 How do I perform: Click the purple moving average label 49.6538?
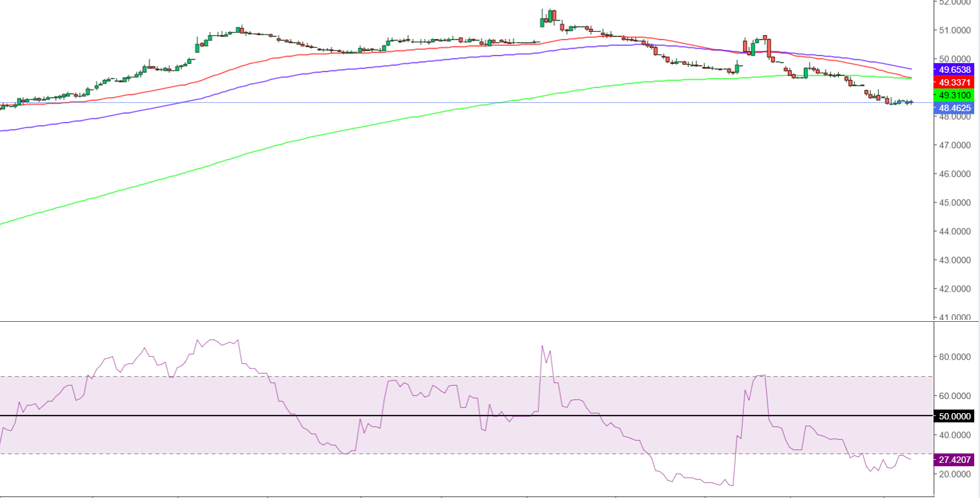click(x=954, y=69)
